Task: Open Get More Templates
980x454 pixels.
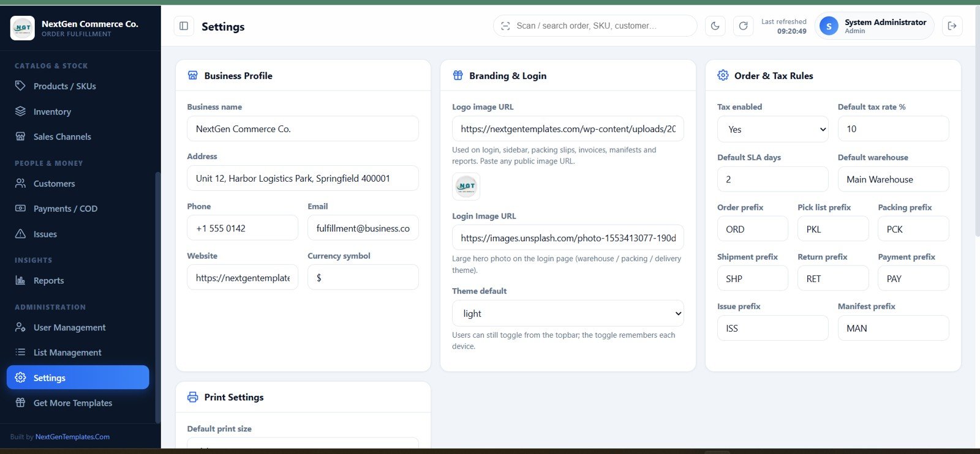Action: click(x=78, y=403)
